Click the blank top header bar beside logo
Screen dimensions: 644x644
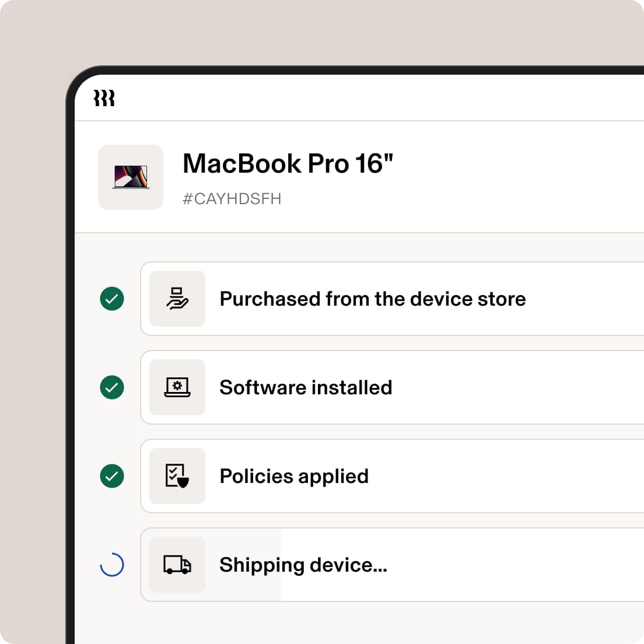tap(378, 98)
